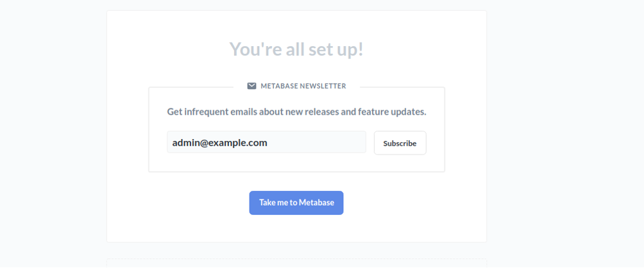Click the word "NEWSLETTER" in the section title
Viewport: 644px width, 268px height.
pyautogui.click(x=323, y=86)
